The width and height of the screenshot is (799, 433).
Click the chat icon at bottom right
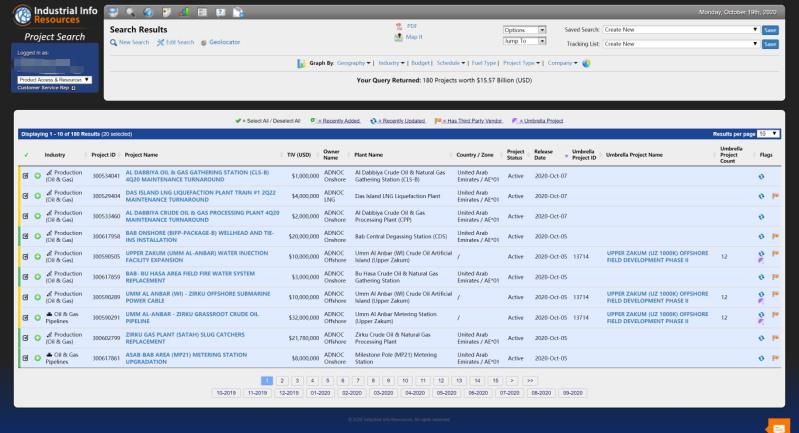click(778, 425)
